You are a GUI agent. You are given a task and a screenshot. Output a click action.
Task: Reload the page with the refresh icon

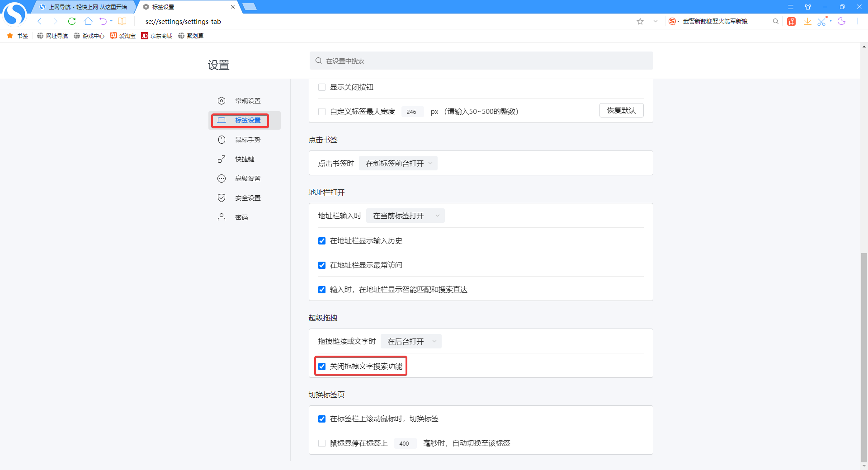pyautogui.click(x=72, y=21)
